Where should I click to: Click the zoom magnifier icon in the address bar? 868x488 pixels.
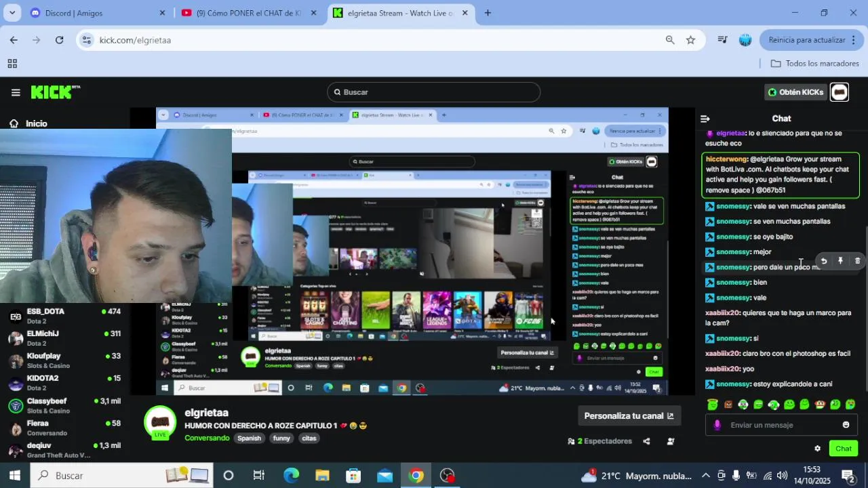click(670, 40)
